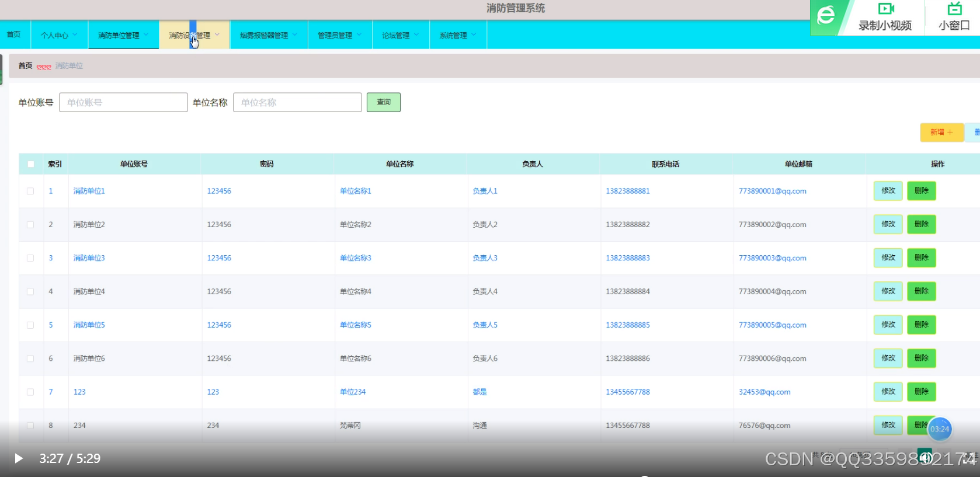This screenshot has width=980, height=477.
Task: Click the green browser e logo
Action: [x=826, y=15]
